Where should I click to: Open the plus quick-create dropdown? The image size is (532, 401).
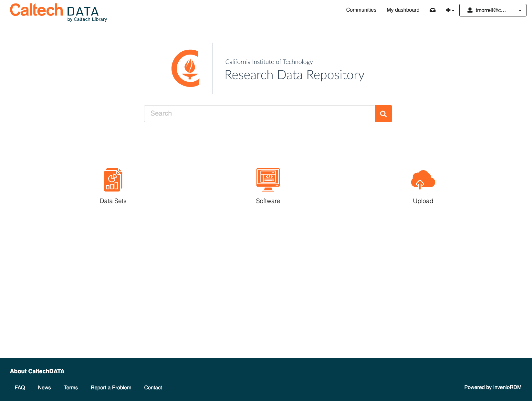click(449, 10)
